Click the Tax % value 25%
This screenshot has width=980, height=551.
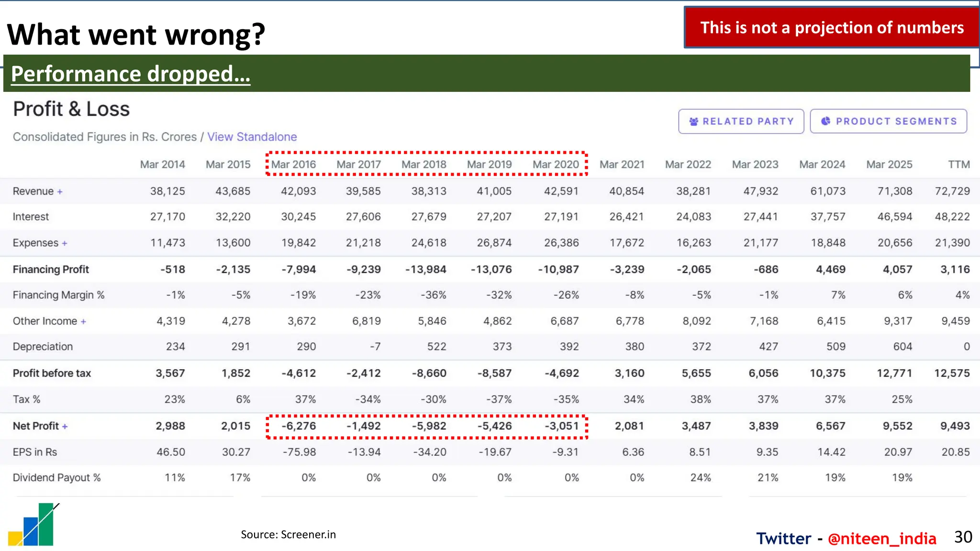pyautogui.click(x=902, y=399)
